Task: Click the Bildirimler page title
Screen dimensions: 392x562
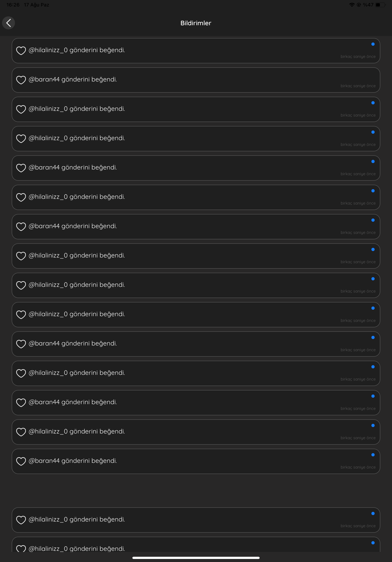Action: click(196, 23)
